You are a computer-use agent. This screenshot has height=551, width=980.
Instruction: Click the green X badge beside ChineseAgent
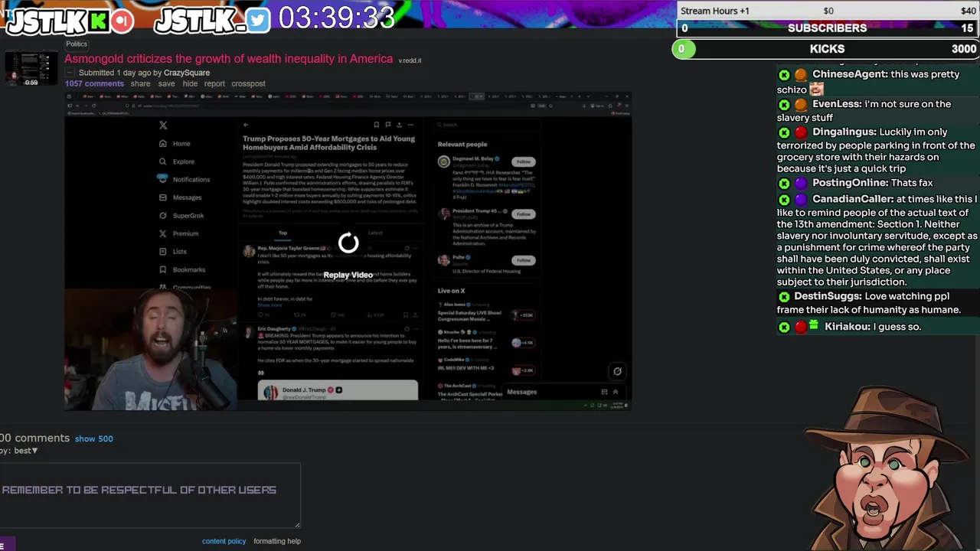click(784, 75)
